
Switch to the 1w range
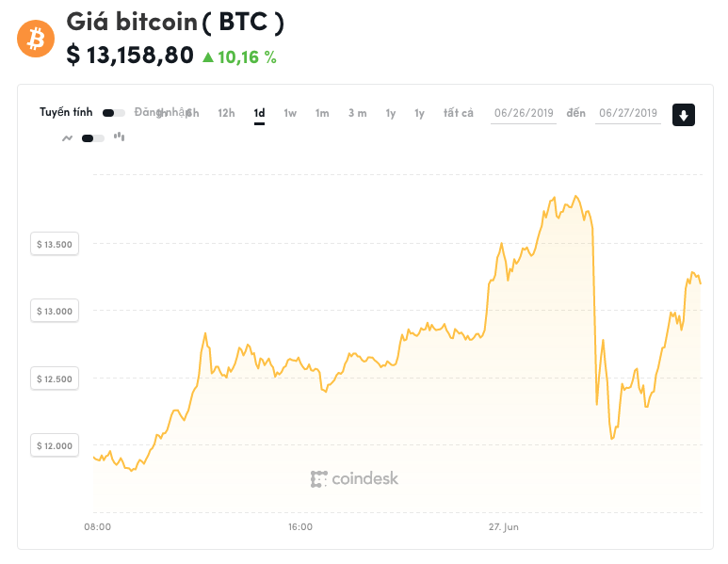coord(290,113)
